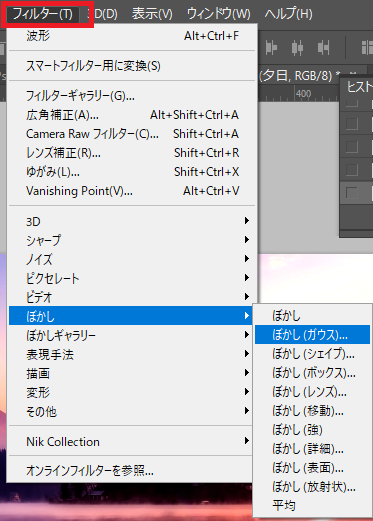This screenshot has width=373, height=521.
Task: Click the align left edges icon
Action: (271, 48)
